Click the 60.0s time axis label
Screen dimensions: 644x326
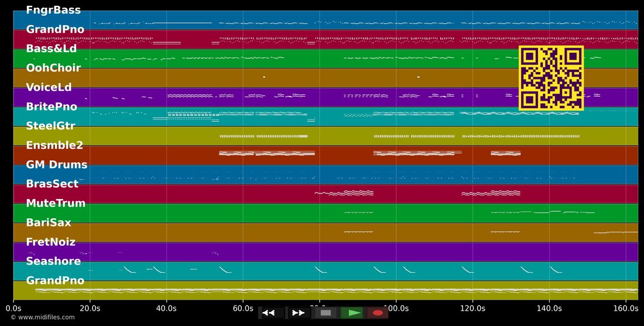243,307
